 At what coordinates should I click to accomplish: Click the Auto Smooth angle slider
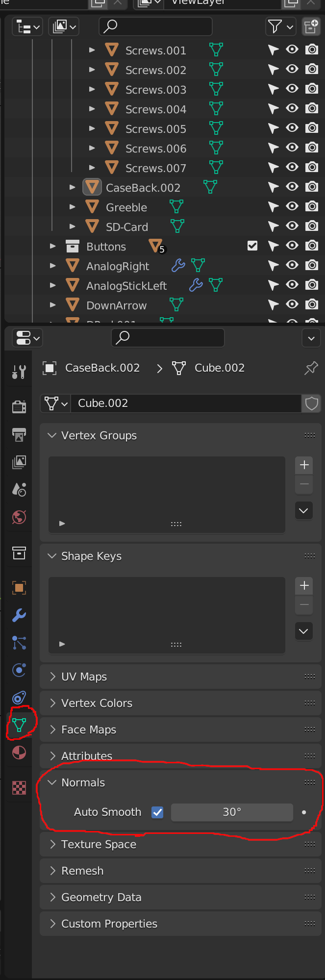pos(232,812)
